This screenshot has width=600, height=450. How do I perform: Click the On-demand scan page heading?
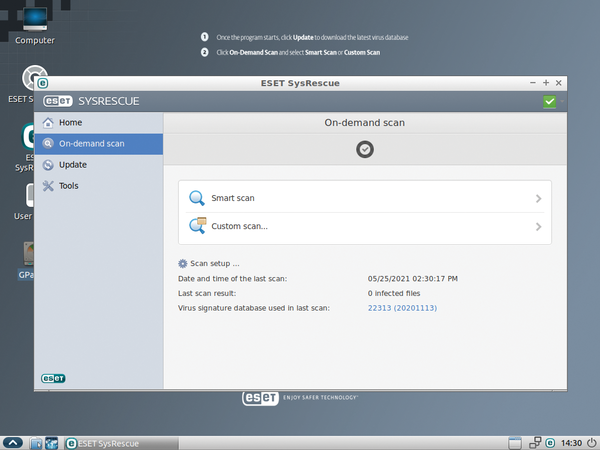pyautogui.click(x=365, y=123)
